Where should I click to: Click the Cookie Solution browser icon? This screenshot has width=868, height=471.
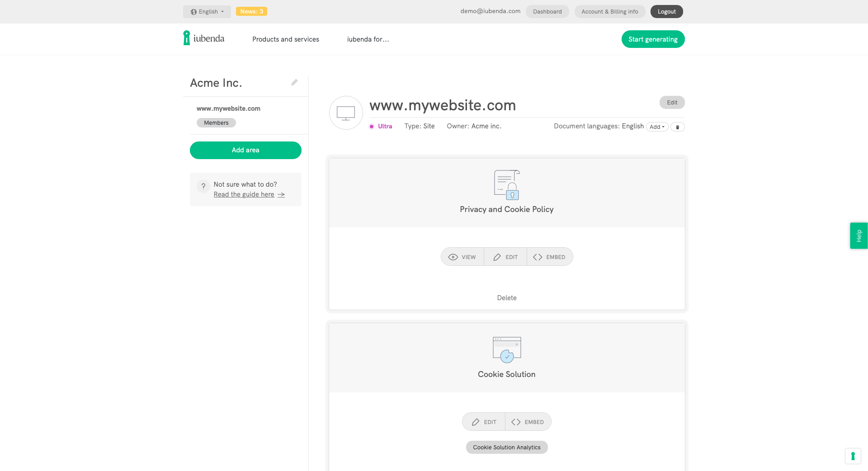pos(507,349)
